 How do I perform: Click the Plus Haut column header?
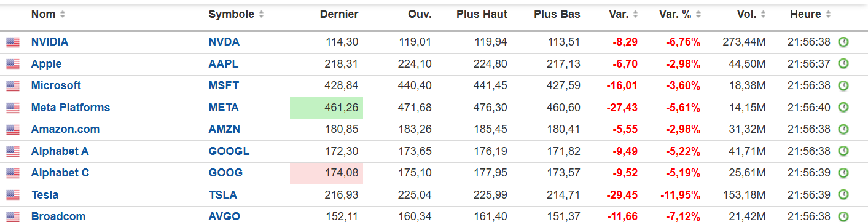coord(482,14)
